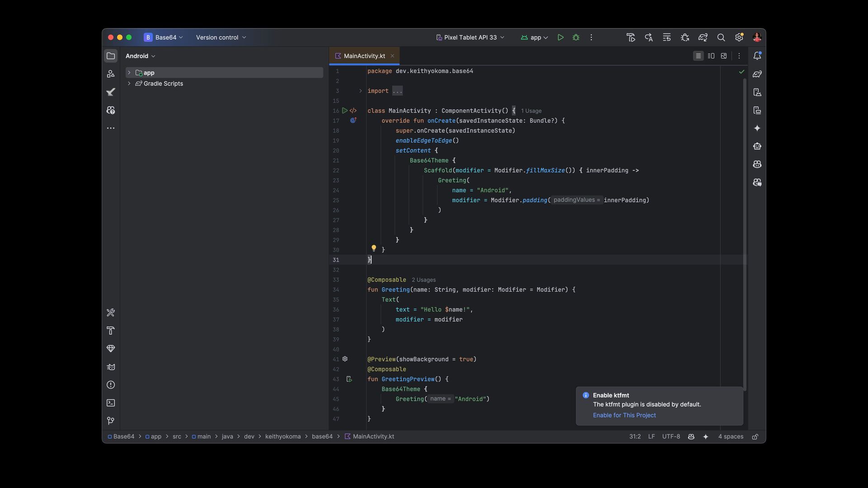This screenshot has height=488, width=868.
Task: Change indent setting 4 spaces
Action: click(x=731, y=436)
